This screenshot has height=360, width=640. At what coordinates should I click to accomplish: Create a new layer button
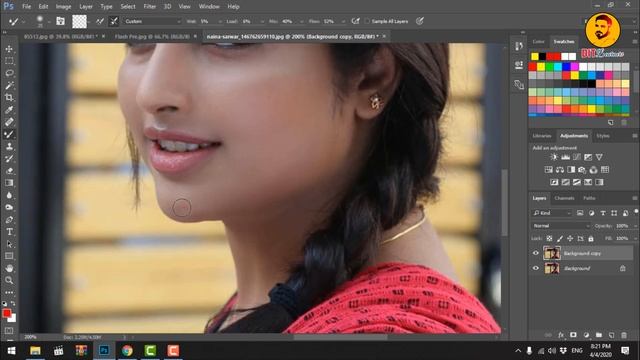tap(611, 335)
